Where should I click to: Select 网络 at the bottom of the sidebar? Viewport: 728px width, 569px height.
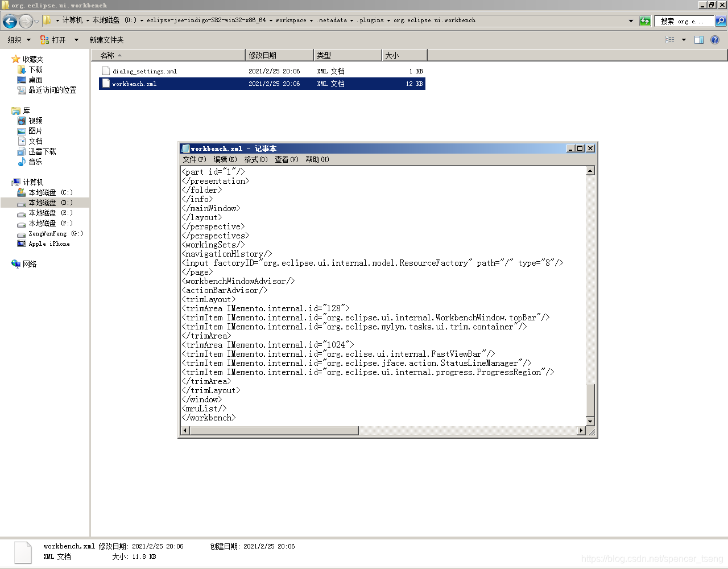click(x=30, y=263)
